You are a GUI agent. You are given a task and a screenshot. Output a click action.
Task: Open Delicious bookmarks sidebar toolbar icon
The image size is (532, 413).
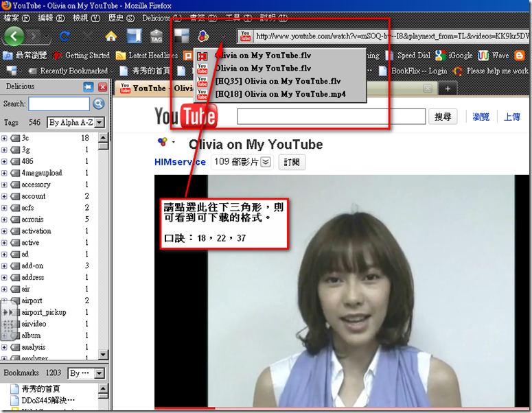135,36
